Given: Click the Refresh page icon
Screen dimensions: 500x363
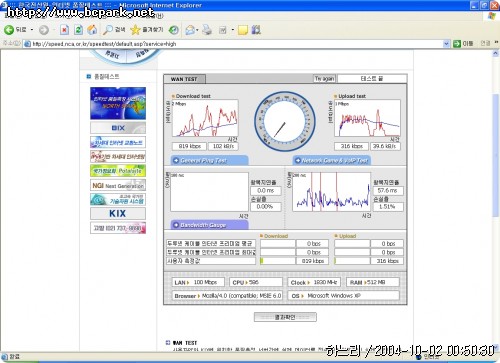Looking at the screenshot, I should [x=78, y=30].
